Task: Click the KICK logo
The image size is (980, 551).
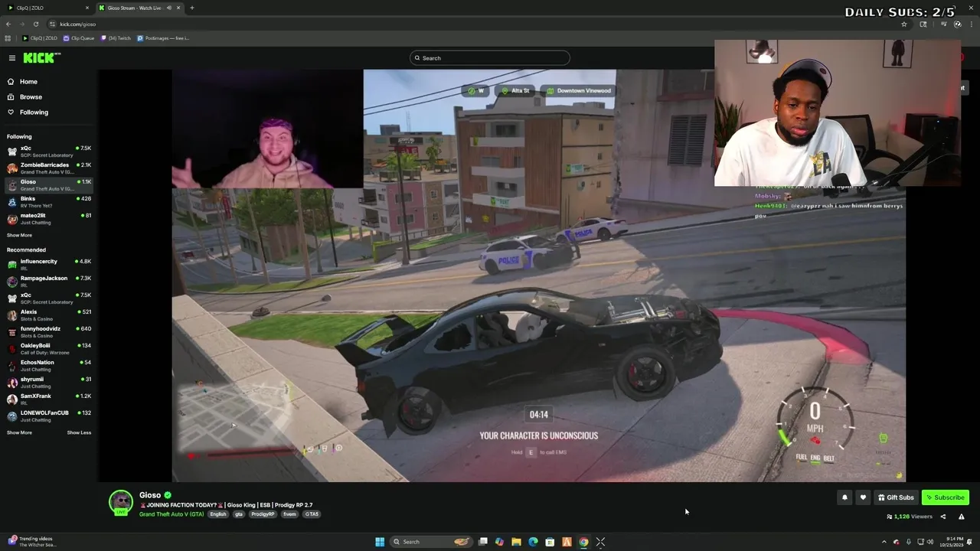Action: coord(41,58)
